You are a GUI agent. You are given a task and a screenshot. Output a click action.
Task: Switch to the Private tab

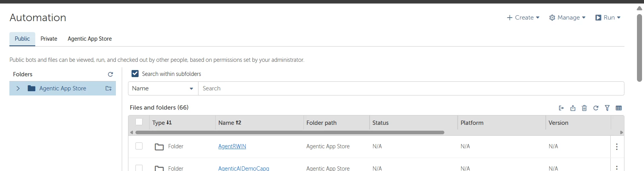(49, 39)
